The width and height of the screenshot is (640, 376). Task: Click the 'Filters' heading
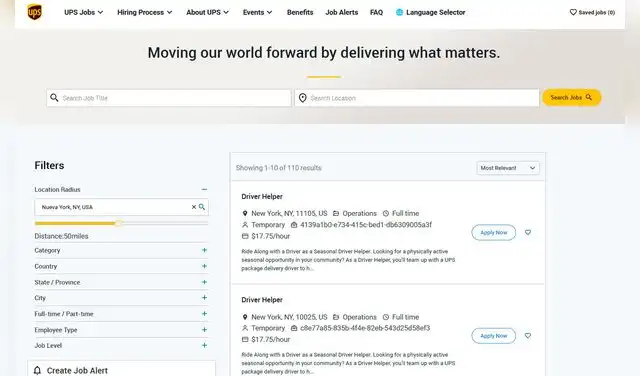click(49, 165)
